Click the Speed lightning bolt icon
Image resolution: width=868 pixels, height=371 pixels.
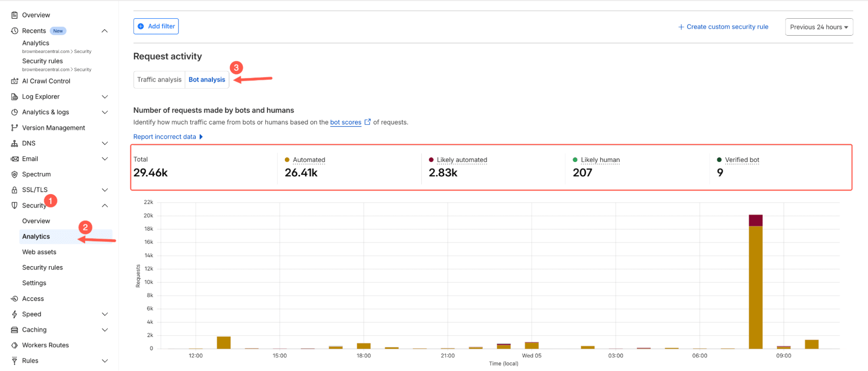14,315
